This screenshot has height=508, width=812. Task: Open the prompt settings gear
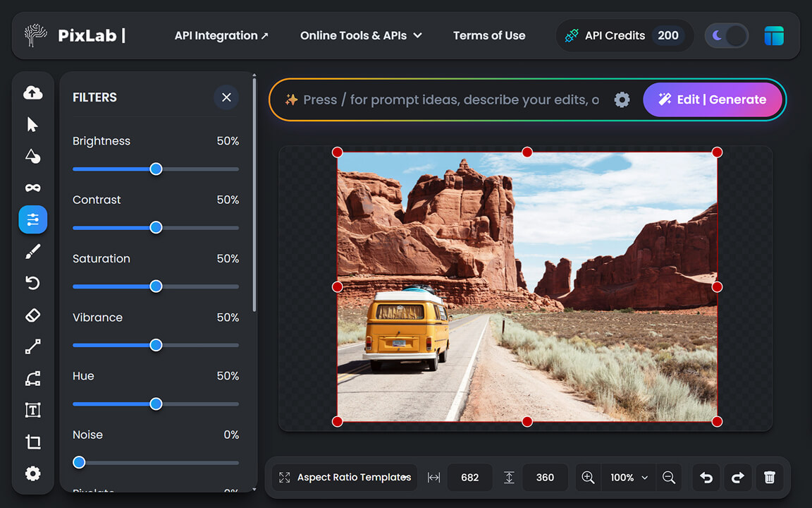[622, 99]
